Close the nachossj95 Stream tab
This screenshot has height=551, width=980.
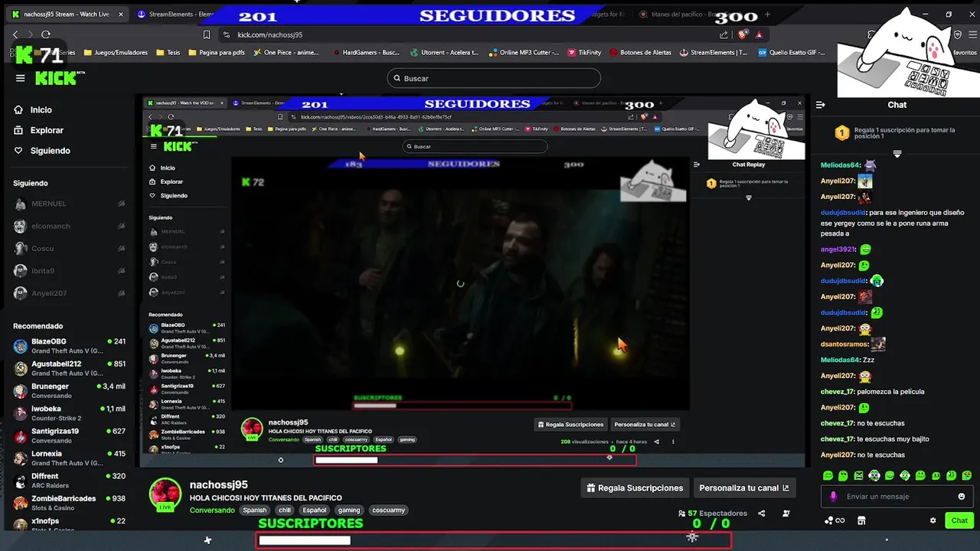(121, 15)
